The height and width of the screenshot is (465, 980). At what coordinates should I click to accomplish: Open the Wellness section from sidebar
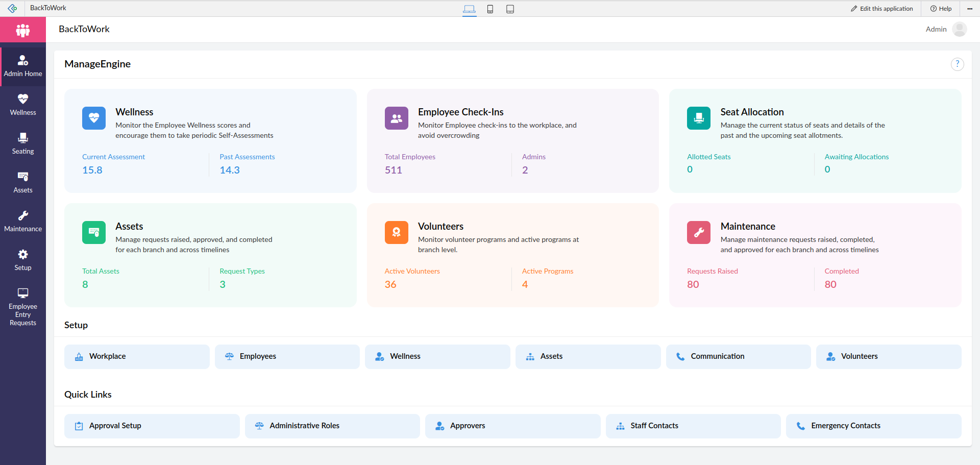point(22,104)
